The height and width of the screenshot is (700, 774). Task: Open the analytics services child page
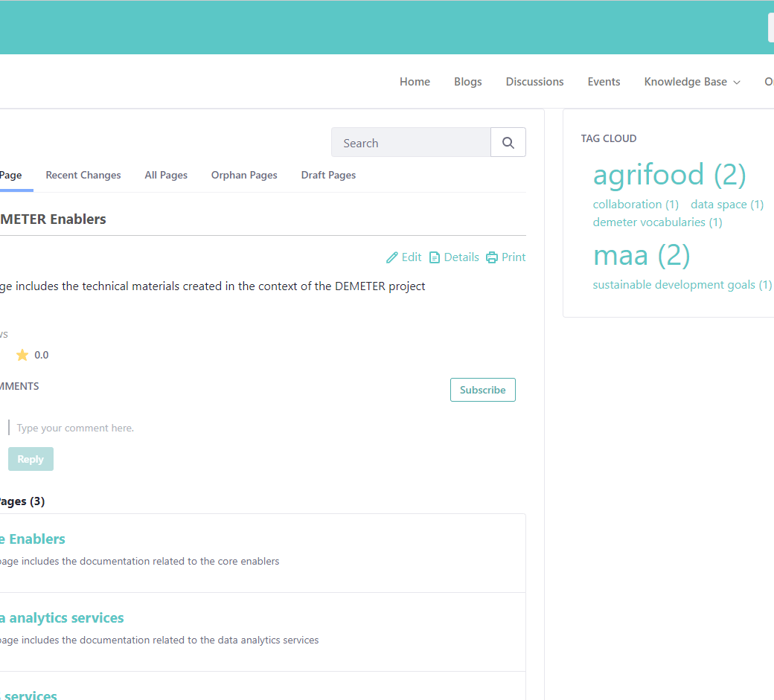point(62,618)
